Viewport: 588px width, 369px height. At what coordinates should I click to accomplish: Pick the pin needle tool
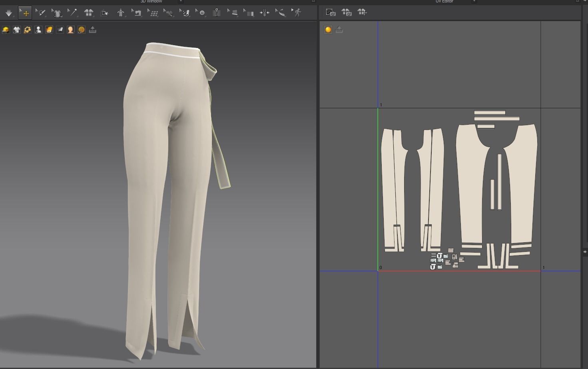[72, 13]
